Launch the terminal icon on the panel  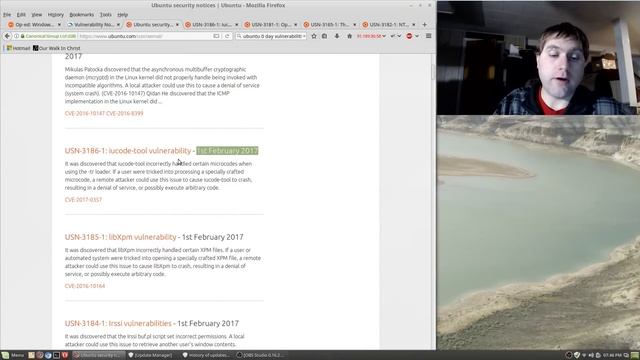pyautogui.click(x=56, y=355)
